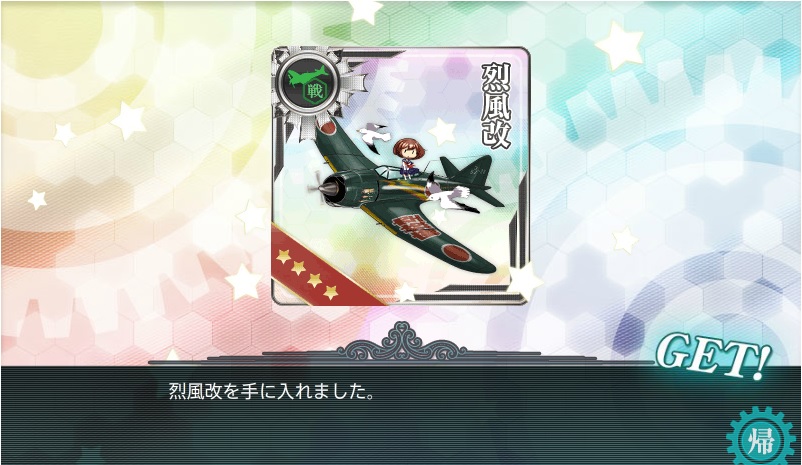The width and height of the screenshot is (802, 465).
Task: Click the aircraft's propeller nose cone
Action: 327,188
